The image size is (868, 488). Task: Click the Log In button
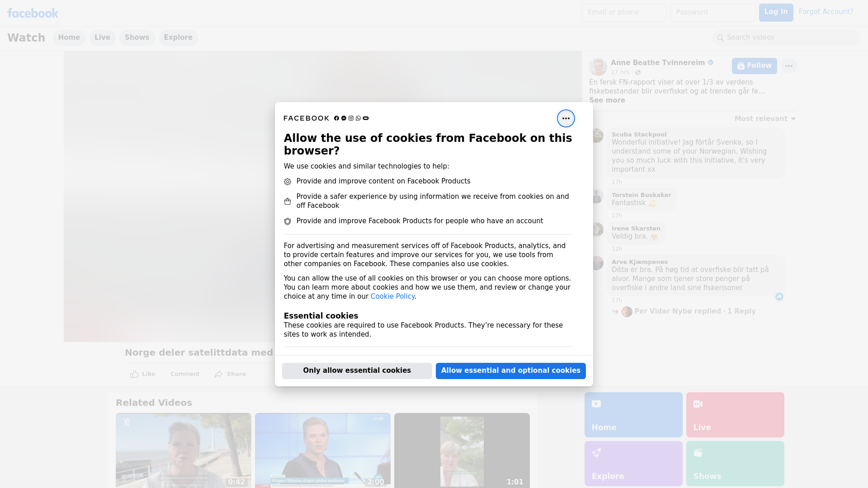pyautogui.click(x=776, y=13)
